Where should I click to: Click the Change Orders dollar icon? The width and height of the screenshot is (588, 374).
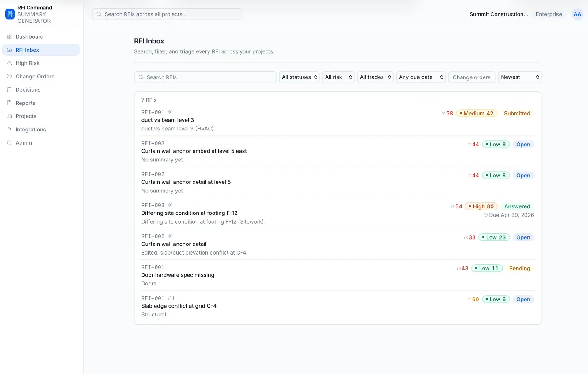9,76
